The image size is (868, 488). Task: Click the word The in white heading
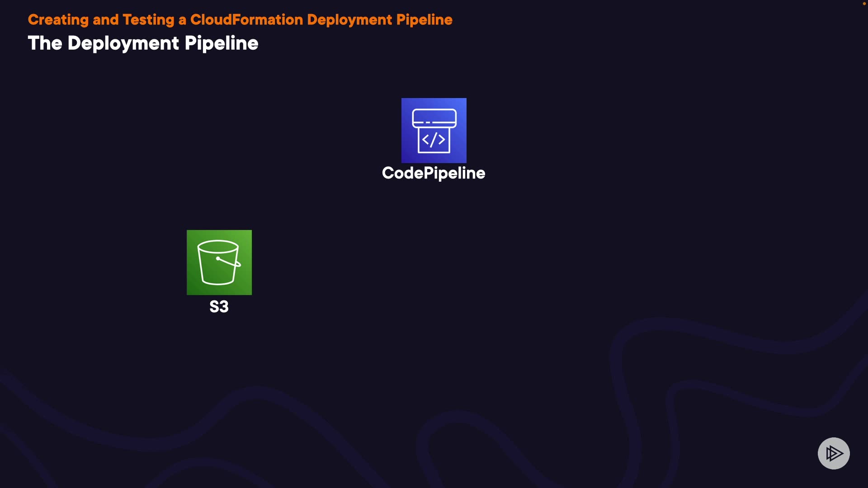[45, 43]
